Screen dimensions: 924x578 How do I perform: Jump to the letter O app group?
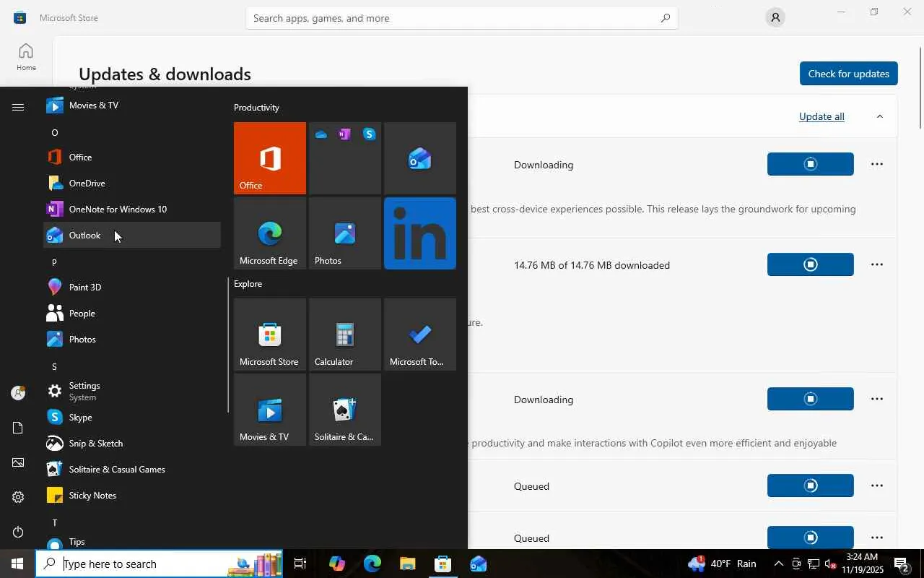[54, 132]
